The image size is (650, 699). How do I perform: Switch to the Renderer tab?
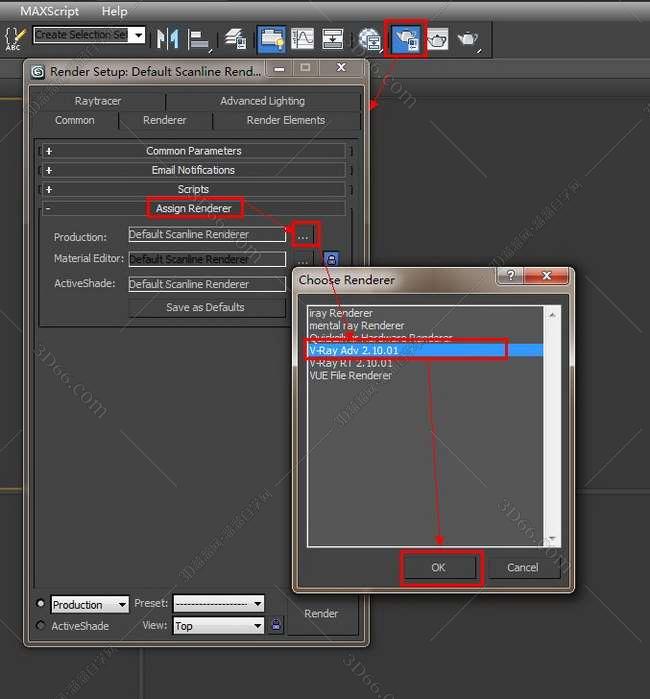pyautogui.click(x=165, y=120)
